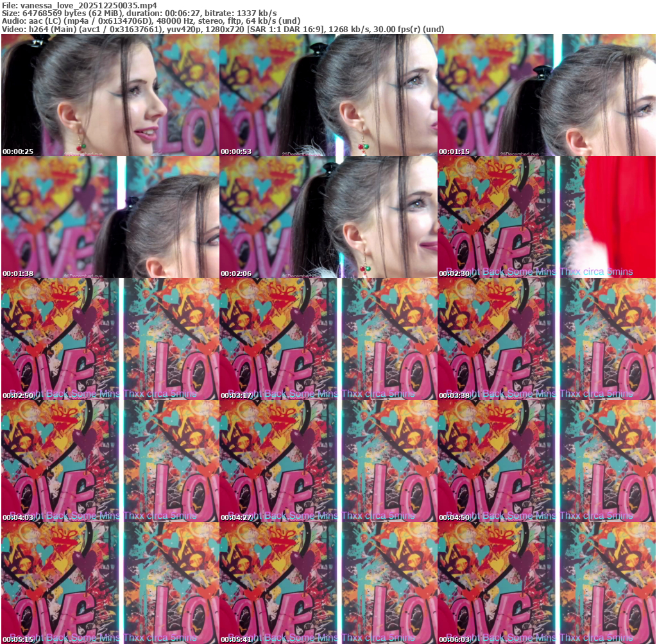Click the Video line showing h264 (Main)

[x=223, y=30]
